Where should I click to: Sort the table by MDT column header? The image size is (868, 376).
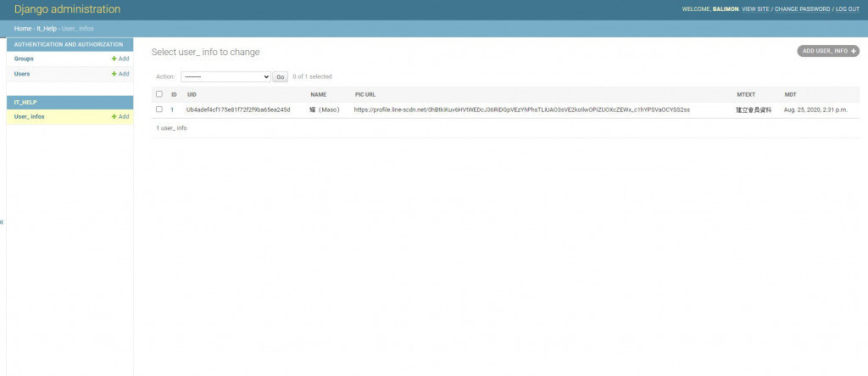coord(790,95)
